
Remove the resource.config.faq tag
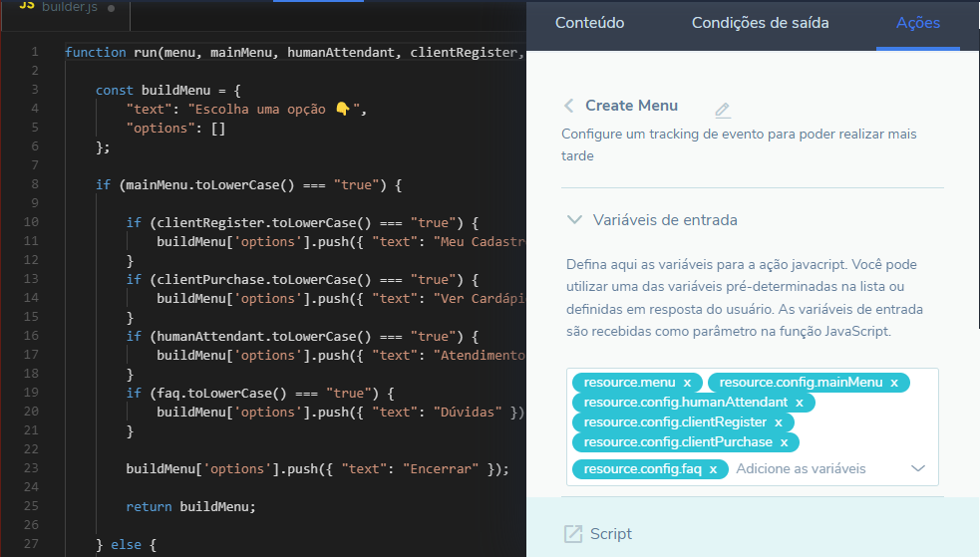point(713,469)
